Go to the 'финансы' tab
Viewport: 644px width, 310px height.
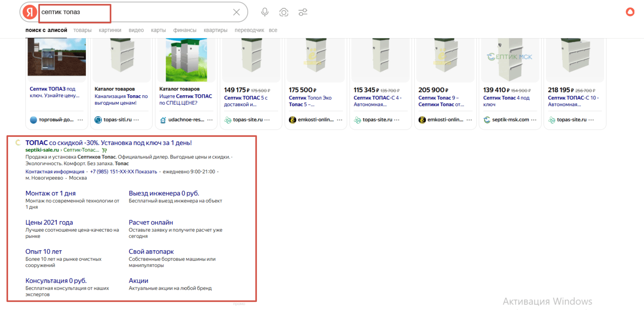(x=185, y=30)
